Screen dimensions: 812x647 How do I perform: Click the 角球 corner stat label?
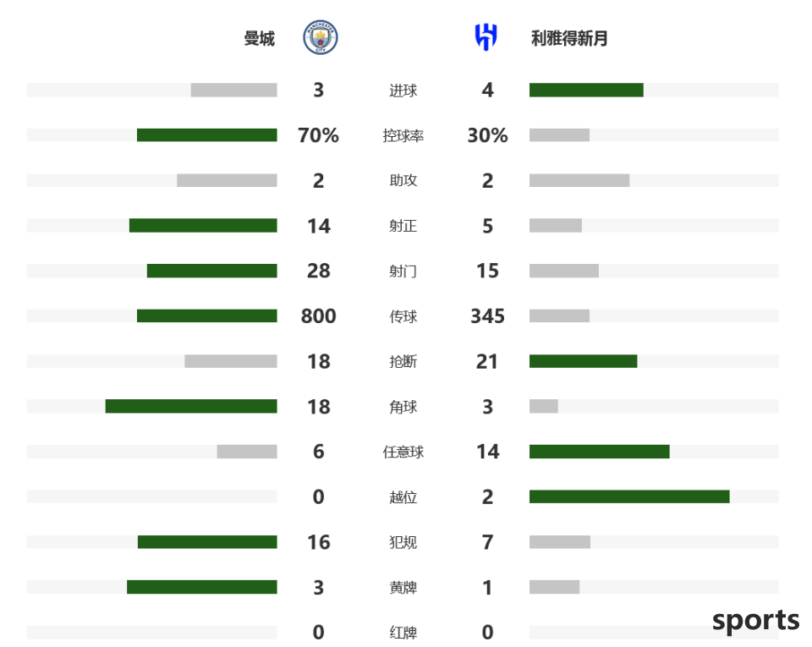(403, 407)
